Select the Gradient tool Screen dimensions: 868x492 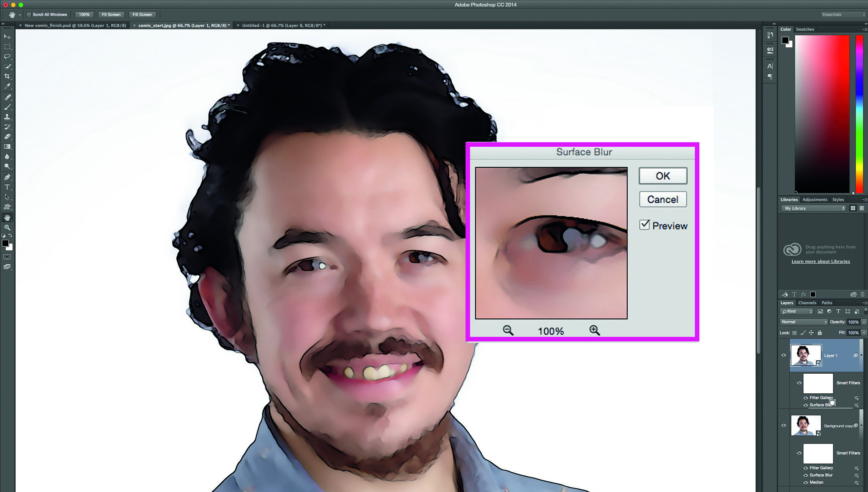coord(7,146)
